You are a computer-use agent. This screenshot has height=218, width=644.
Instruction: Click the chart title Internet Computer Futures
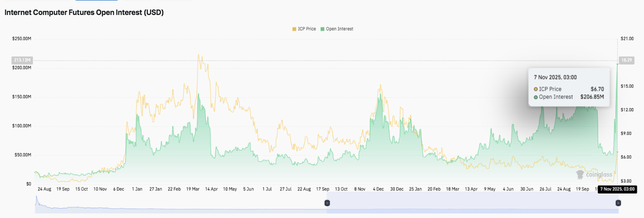(x=84, y=13)
